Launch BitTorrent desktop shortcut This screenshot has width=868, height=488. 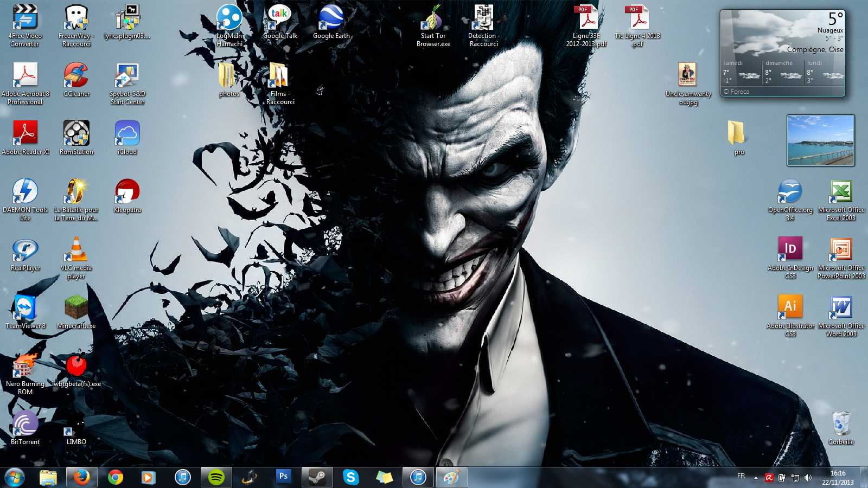(25, 428)
